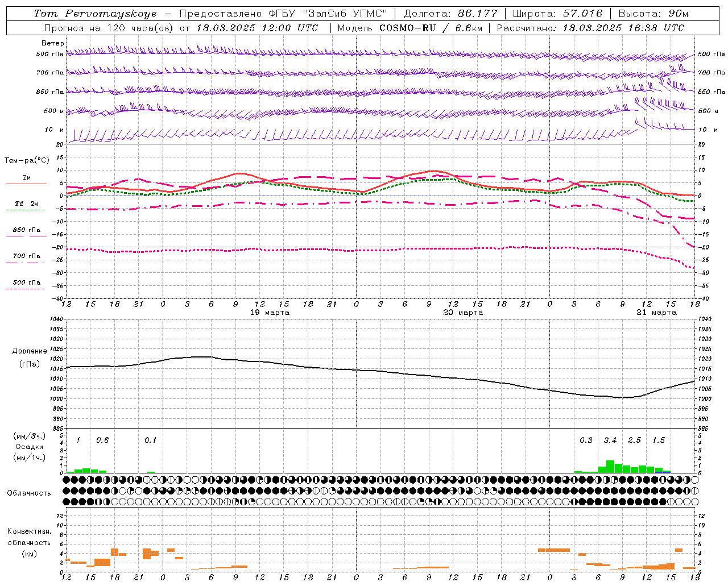Click the 19 марта date label

(270, 313)
